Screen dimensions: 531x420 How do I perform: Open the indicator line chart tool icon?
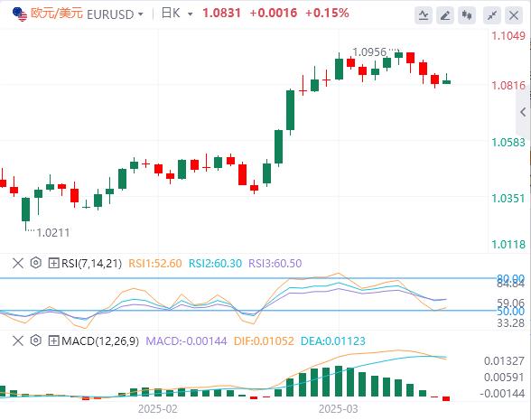click(x=424, y=14)
